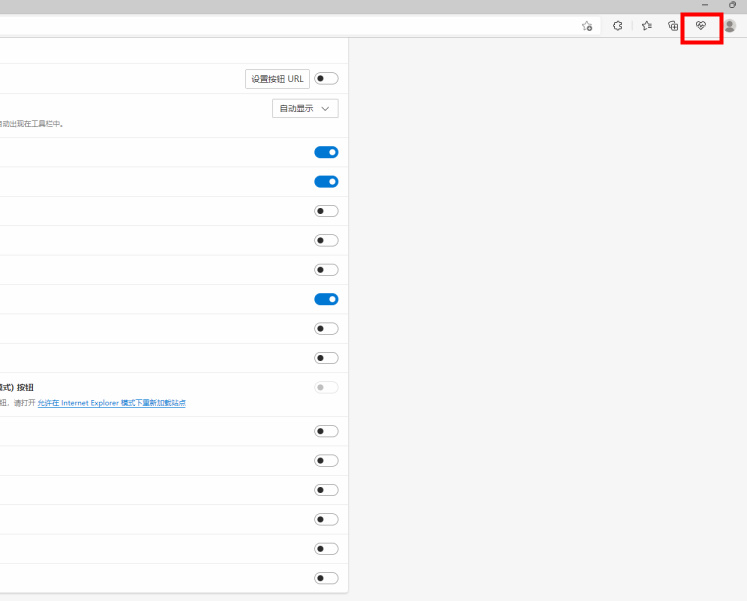Screen dimensions: 747x601
Task: Disable the first blue toggle below 自动显示
Action: (326, 152)
